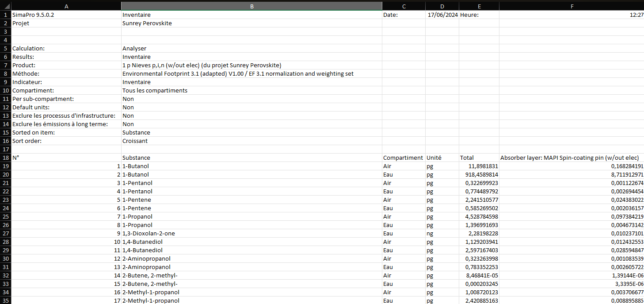Select the date cell 17/06/2024
The width and height of the screenshot is (644, 304).
[x=442, y=15]
